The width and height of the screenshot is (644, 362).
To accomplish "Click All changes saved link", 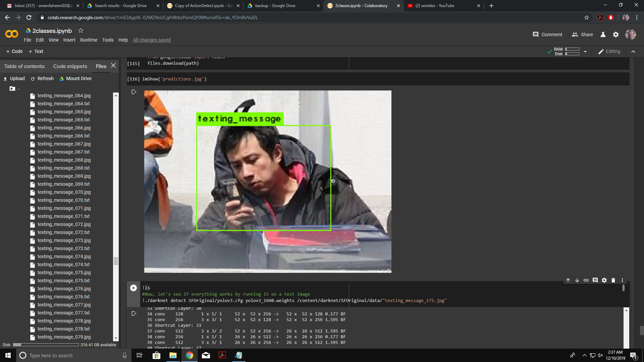I will [x=152, y=40].
